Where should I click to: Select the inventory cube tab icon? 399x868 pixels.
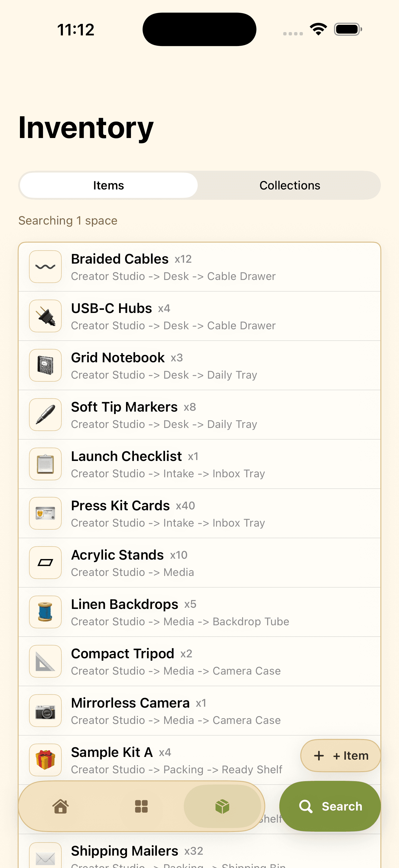click(x=222, y=806)
